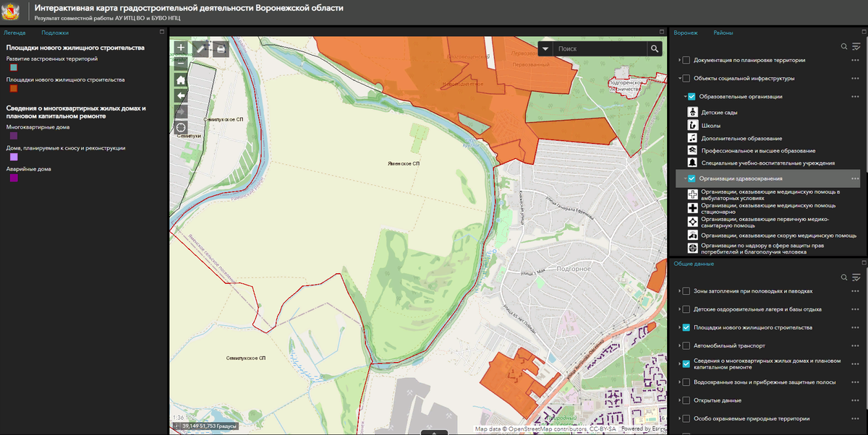Uncheck Сведения о многоквартирных жилых домах layer
Image resolution: width=868 pixels, height=435 pixels.
[686, 363]
